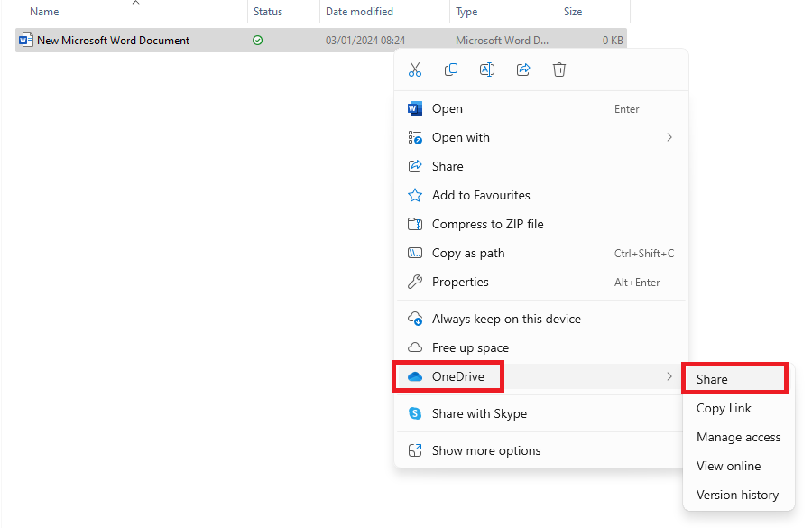
Task: Select Compress to ZIP file
Action: pos(541,225)
